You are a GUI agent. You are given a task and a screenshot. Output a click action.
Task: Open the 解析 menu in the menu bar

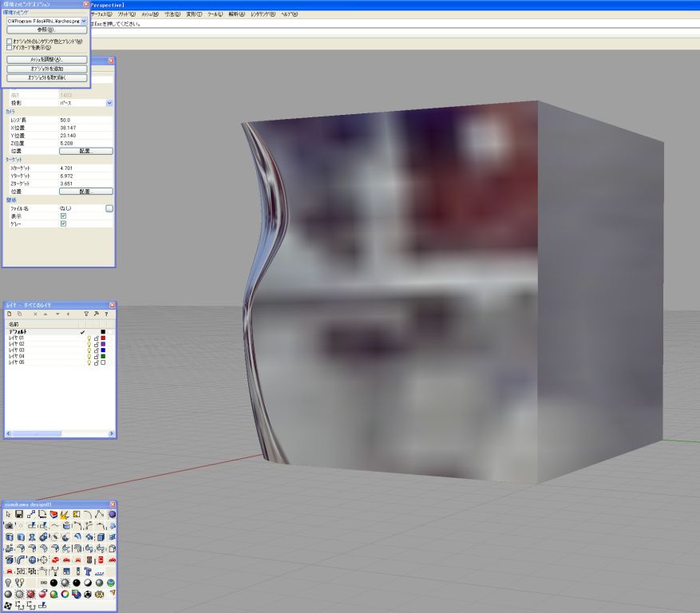pos(237,14)
